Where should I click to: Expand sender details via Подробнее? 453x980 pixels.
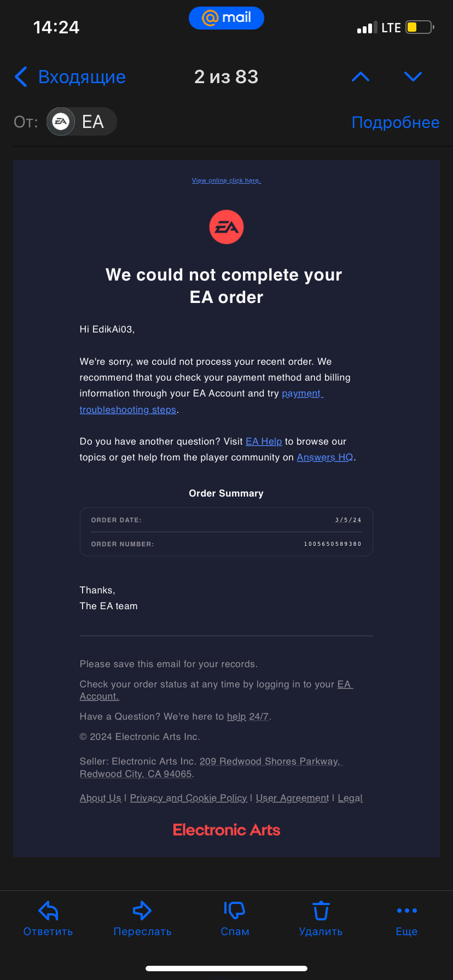pyautogui.click(x=395, y=122)
